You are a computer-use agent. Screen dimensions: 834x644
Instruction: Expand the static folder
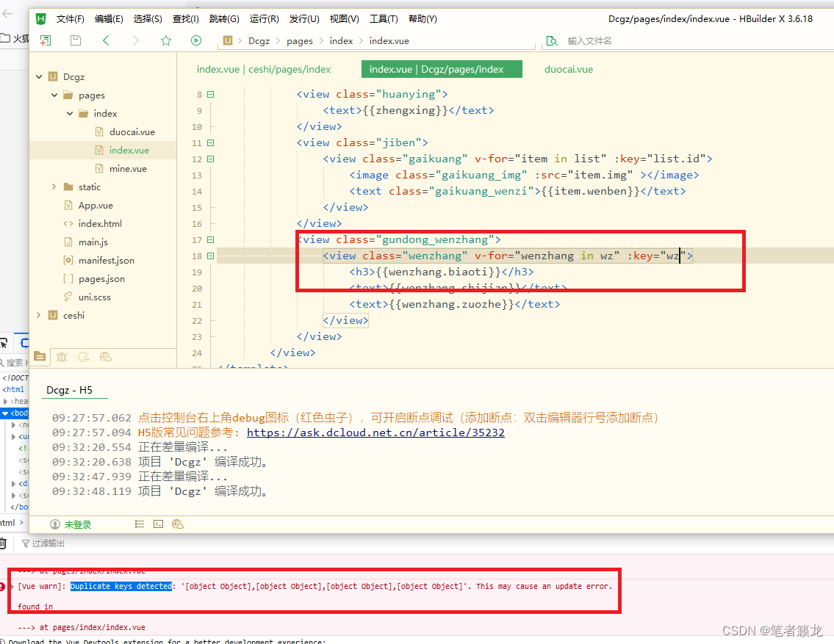(53, 187)
